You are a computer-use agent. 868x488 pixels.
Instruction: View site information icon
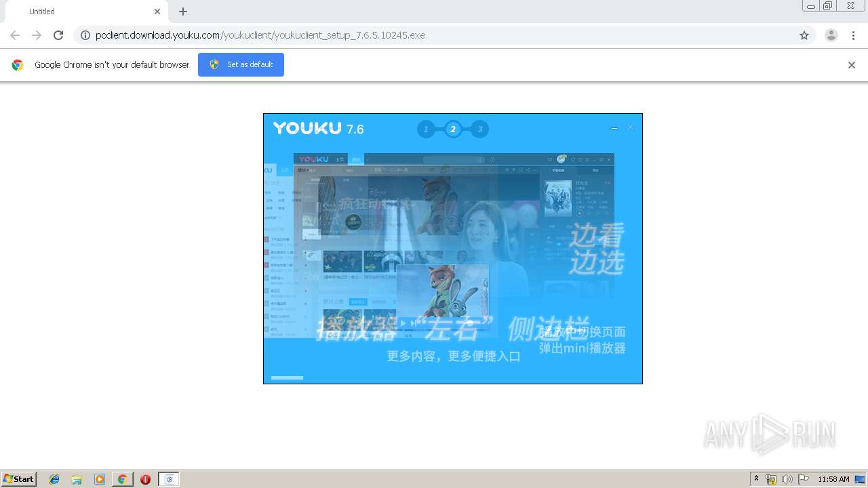pos(85,35)
